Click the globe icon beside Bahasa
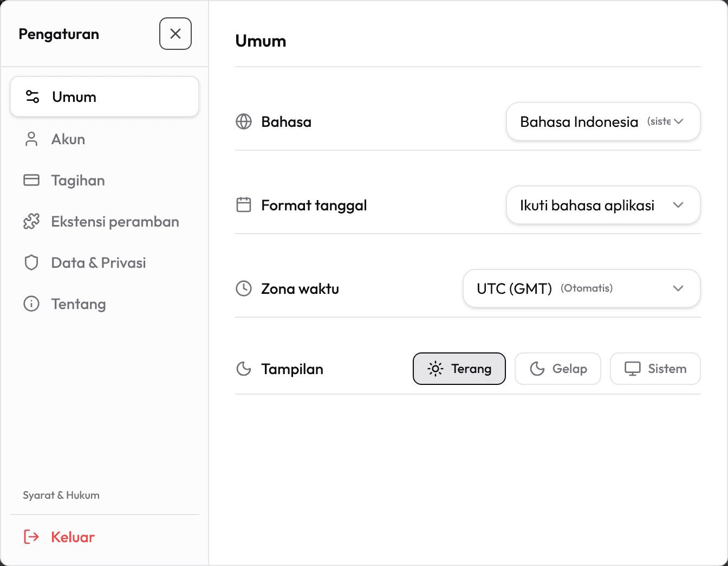 (244, 121)
